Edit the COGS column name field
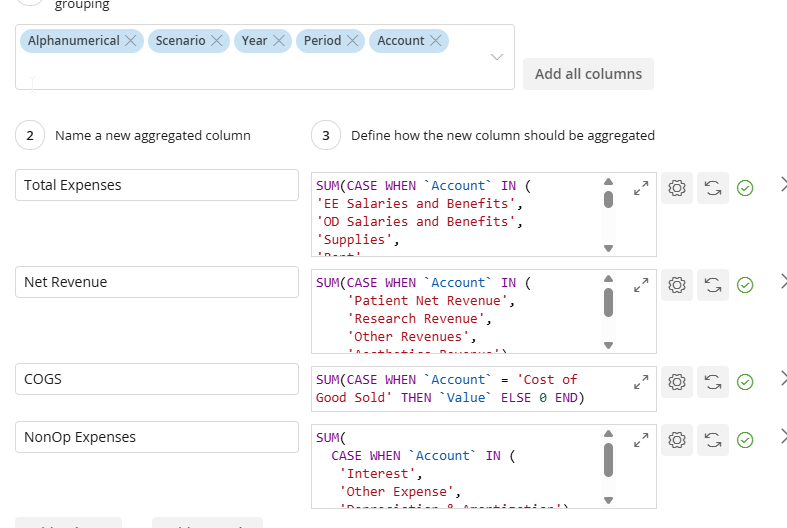The width and height of the screenshot is (787, 528). [157, 379]
